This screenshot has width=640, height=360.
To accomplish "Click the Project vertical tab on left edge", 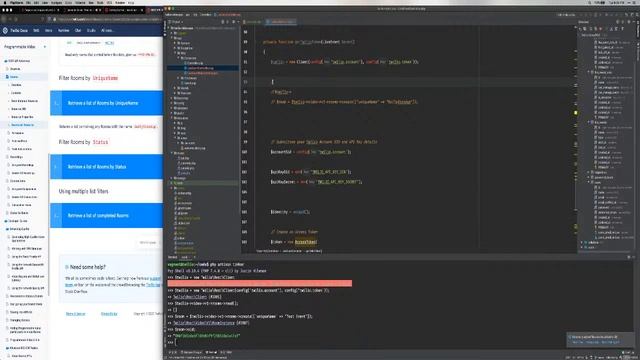I will [165, 29].
